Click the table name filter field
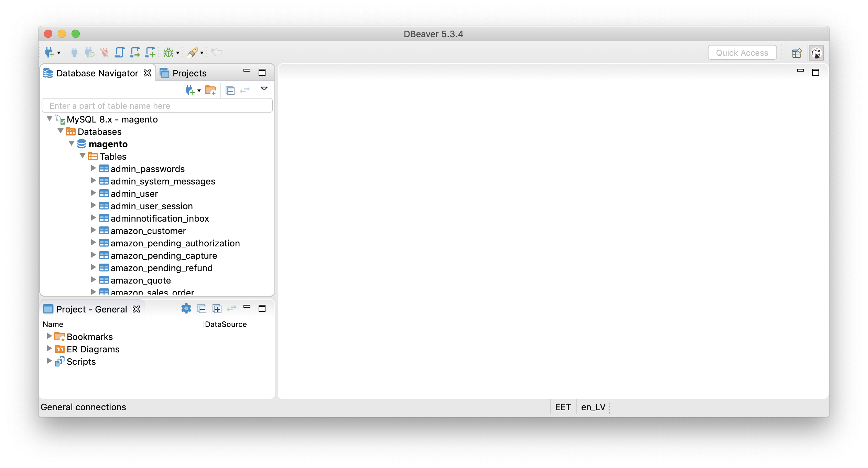 pyautogui.click(x=157, y=106)
